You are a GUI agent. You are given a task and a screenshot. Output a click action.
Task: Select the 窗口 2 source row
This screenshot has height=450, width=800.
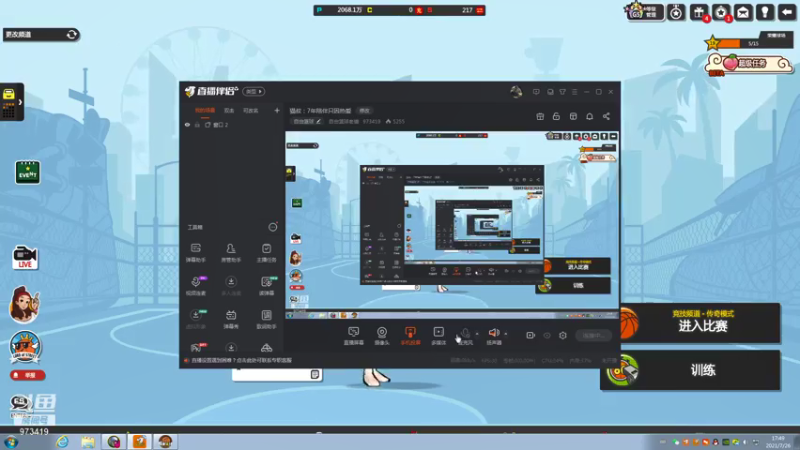click(x=233, y=125)
